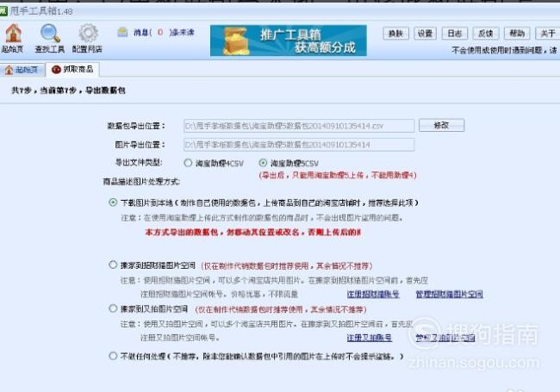
Task: Select the 淘宝助理5CSV radio option
Action: (x=263, y=163)
